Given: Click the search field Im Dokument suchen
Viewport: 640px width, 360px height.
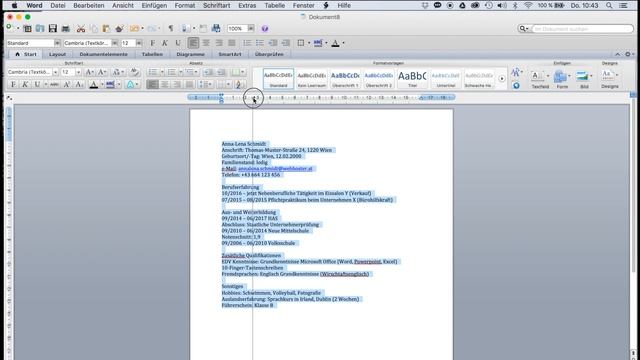Looking at the screenshot, I should coord(582,29).
